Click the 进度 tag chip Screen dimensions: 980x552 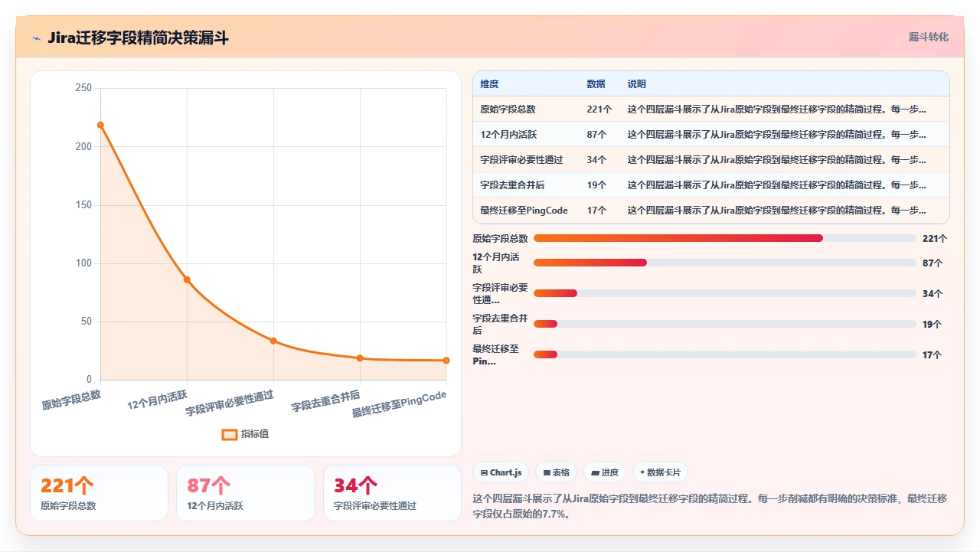[605, 472]
